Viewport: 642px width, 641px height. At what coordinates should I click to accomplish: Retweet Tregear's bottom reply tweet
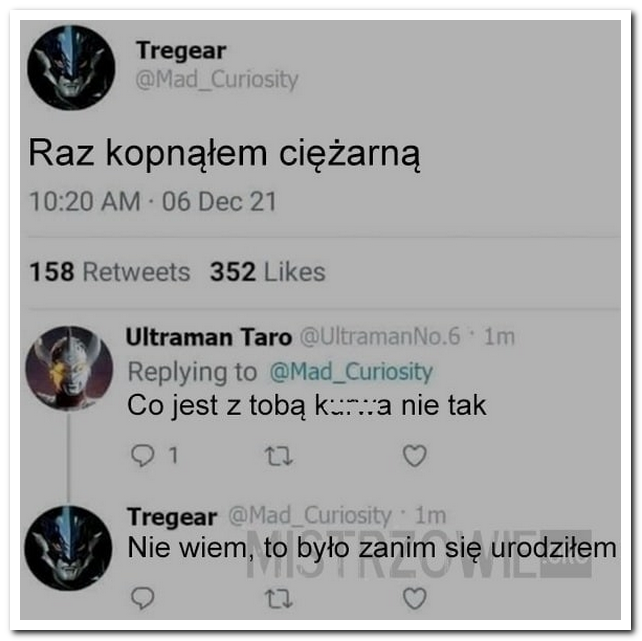pos(278,598)
